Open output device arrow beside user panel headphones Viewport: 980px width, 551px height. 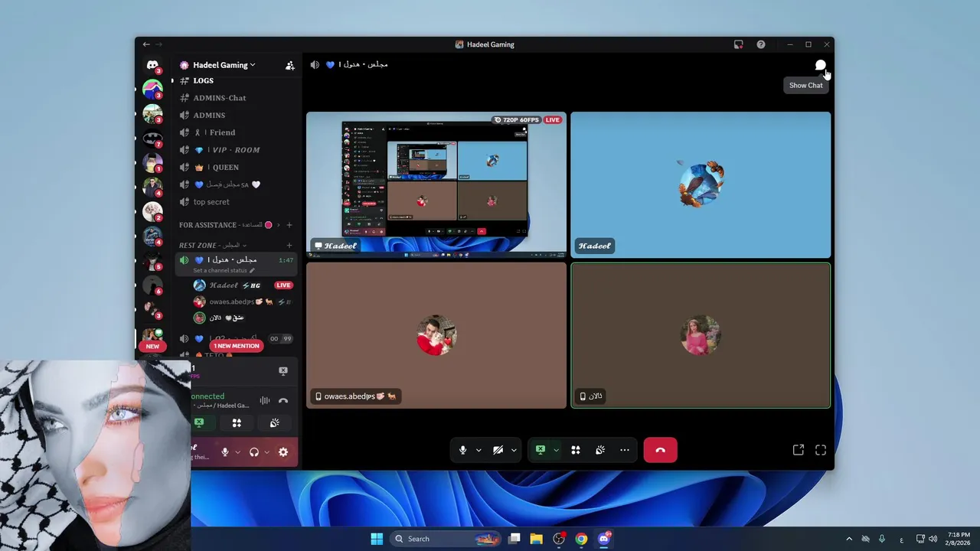(x=266, y=452)
